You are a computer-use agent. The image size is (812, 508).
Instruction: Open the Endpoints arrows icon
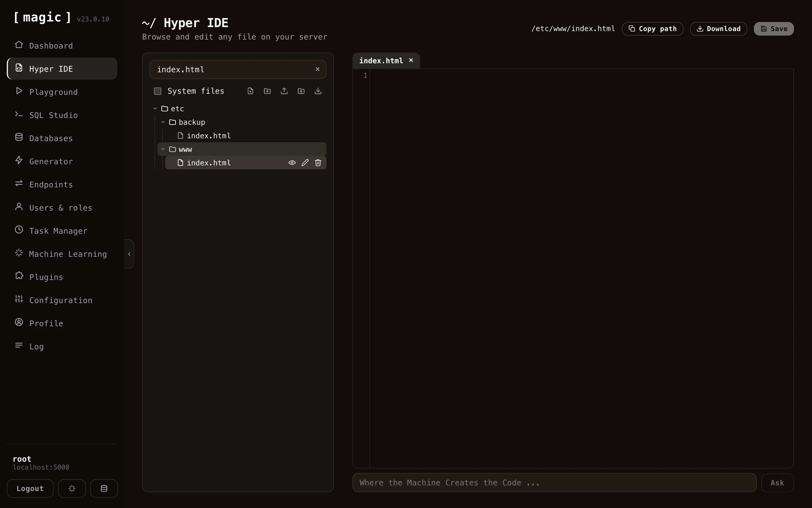[19, 184]
